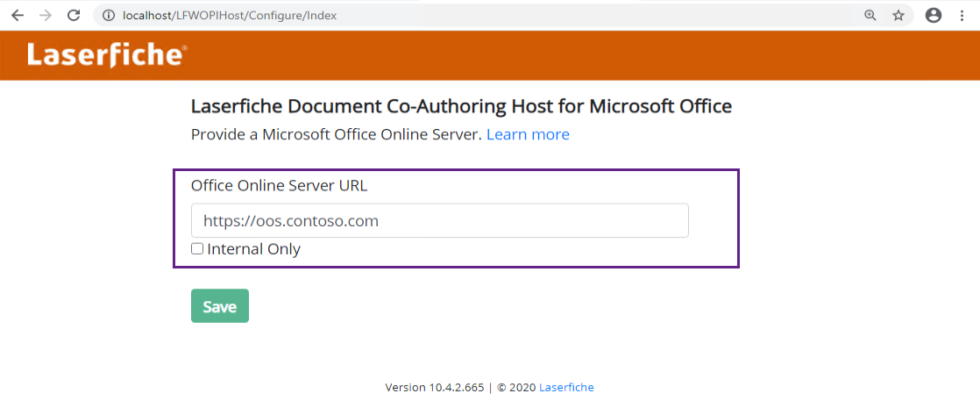The width and height of the screenshot is (980, 415).
Task: Select the localhost address bar URL
Action: [230, 16]
